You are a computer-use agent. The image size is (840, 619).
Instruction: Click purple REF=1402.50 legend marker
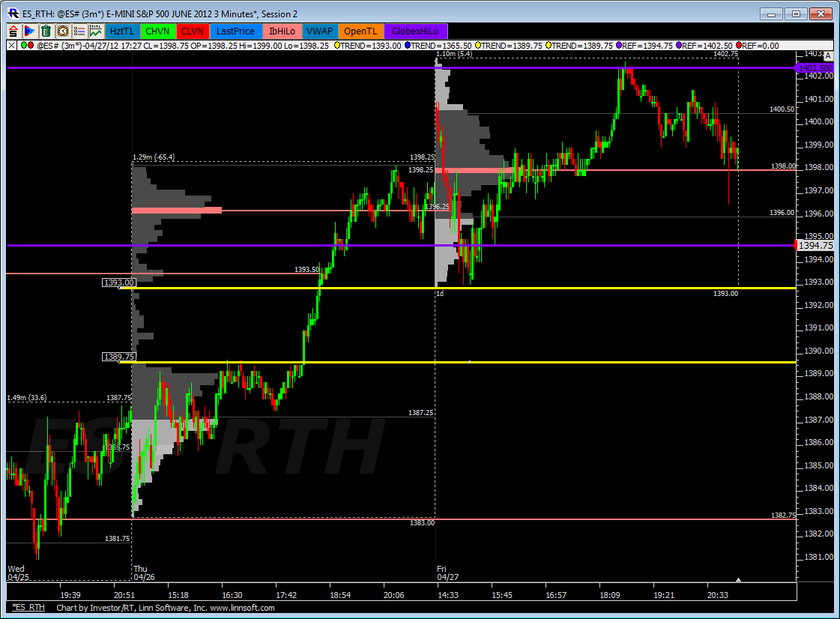[679, 46]
